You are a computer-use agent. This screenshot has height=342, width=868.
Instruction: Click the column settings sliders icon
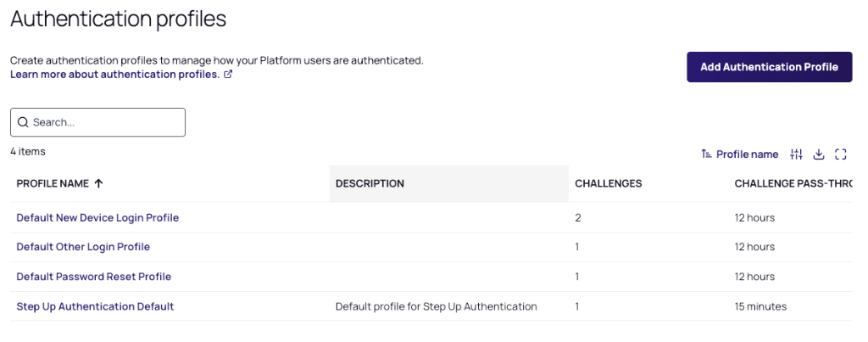point(796,154)
